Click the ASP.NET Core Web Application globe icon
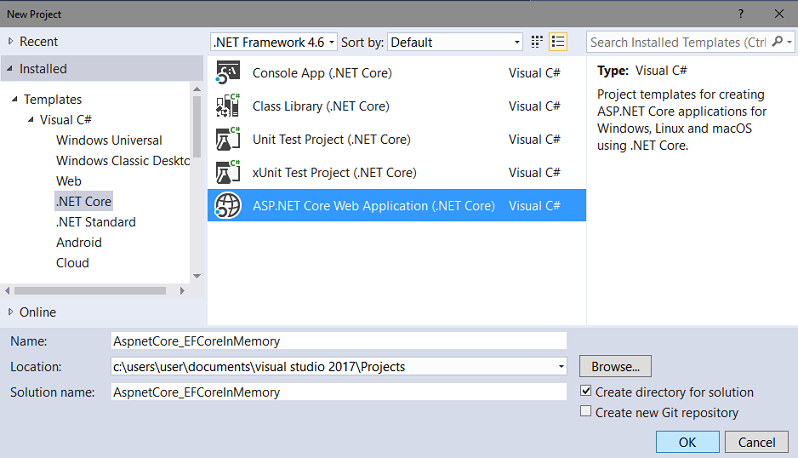The width and height of the screenshot is (798, 458). point(227,206)
